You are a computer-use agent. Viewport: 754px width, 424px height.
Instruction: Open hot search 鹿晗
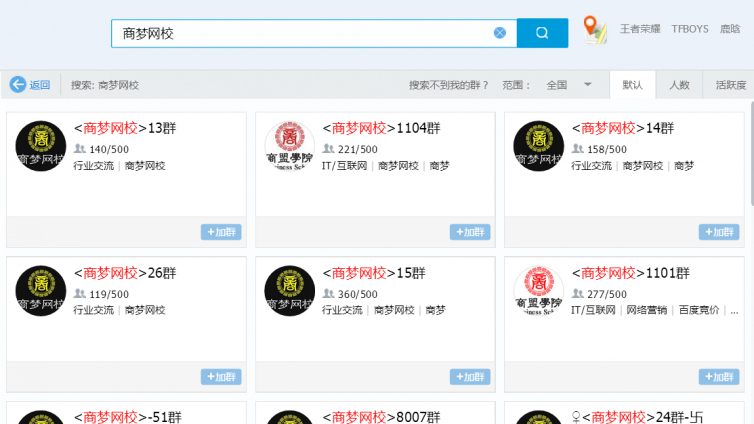[x=730, y=29]
